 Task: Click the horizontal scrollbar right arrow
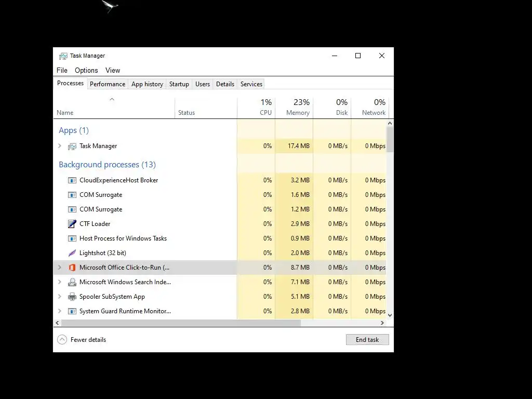pos(382,323)
